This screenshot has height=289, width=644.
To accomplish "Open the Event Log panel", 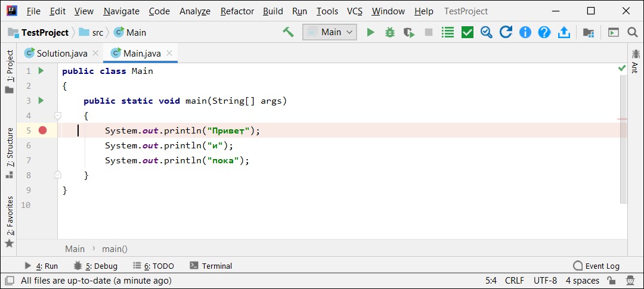I will point(596,266).
